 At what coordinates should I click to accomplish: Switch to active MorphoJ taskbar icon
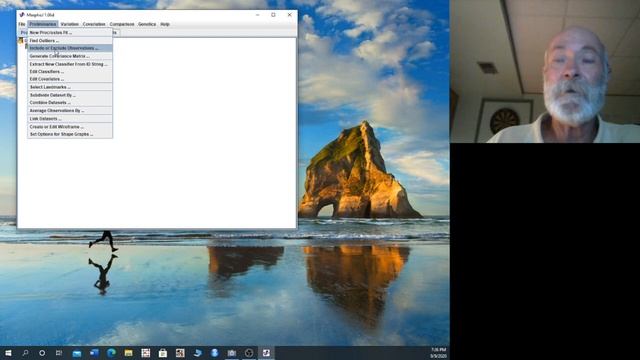point(266,353)
